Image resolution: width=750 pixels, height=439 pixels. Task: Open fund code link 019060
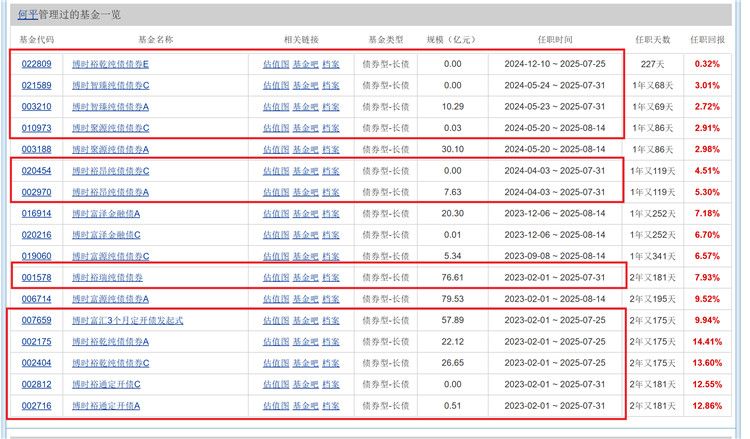(x=36, y=256)
